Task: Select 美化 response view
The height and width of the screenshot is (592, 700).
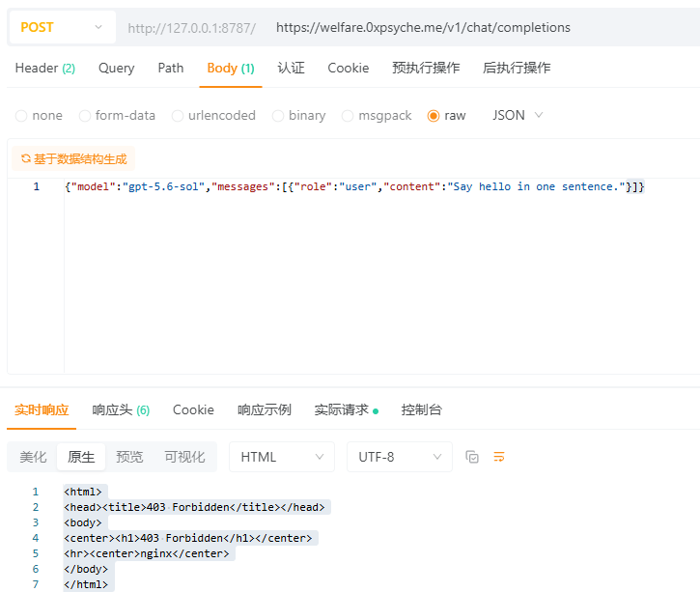Action: pyautogui.click(x=33, y=457)
